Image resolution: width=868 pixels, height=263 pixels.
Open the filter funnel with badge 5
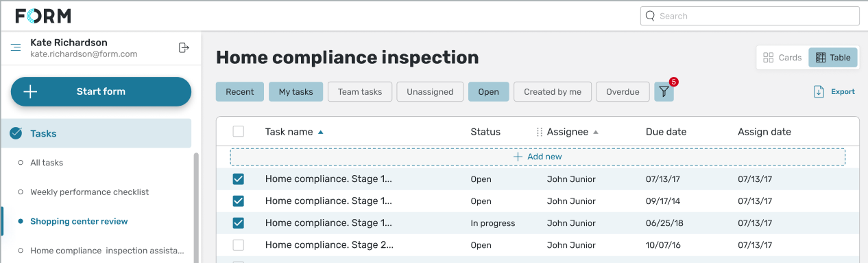pyautogui.click(x=664, y=91)
